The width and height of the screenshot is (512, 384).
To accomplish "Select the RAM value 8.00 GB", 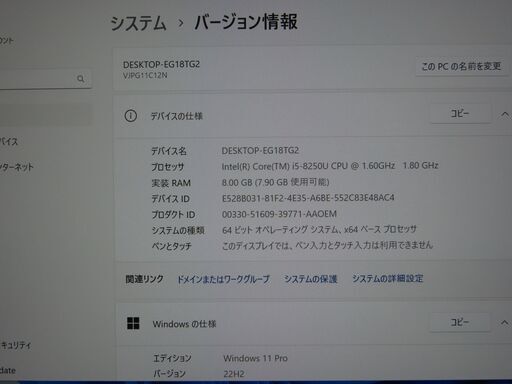I will 275,182.
